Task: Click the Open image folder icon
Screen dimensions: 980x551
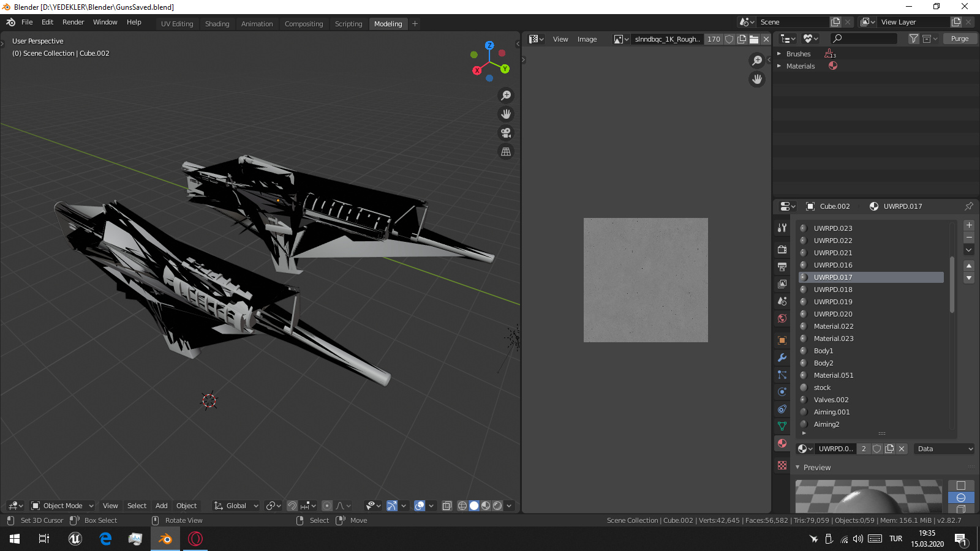Action: tap(754, 39)
